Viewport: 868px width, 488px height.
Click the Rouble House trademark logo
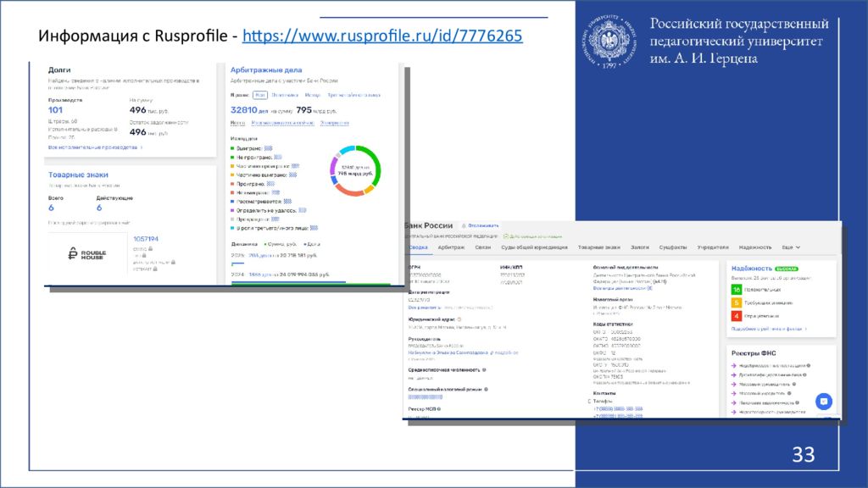click(x=87, y=254)
